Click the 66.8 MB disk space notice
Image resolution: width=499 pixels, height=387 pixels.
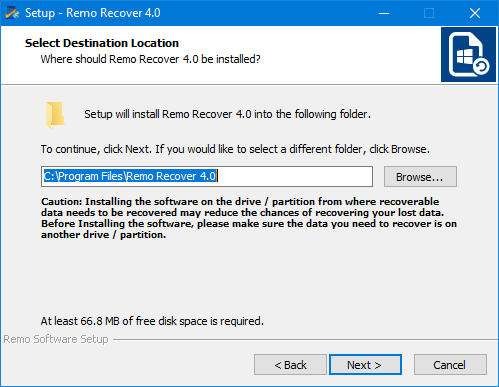click(x=152, y=321)
